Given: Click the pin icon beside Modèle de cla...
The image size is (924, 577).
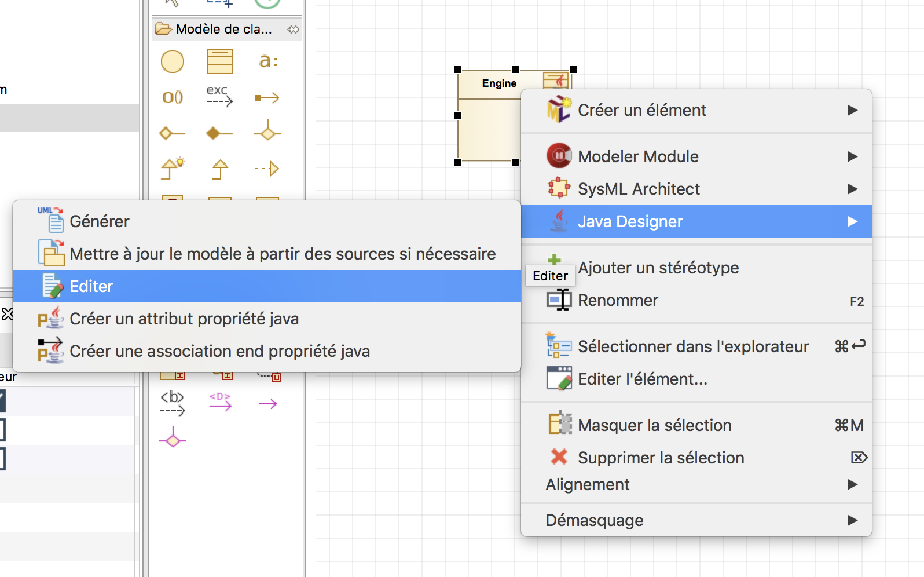Looking at the screenshot, I should (x=294, y=30).
